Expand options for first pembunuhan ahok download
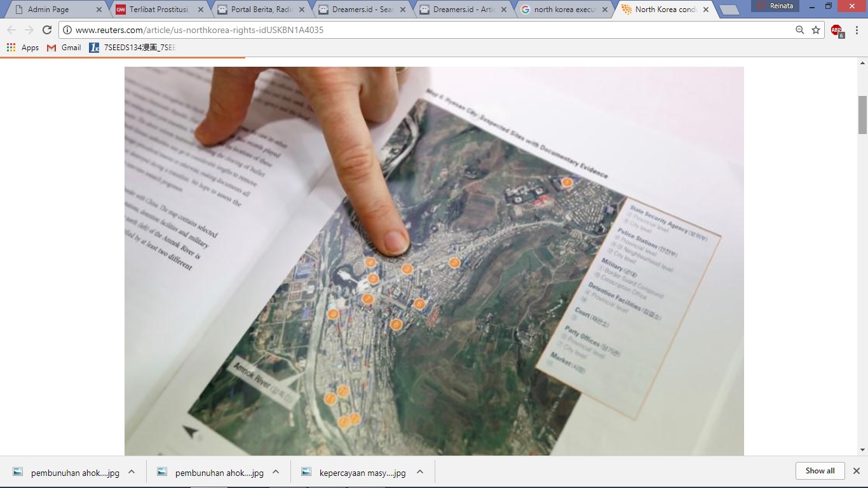868x488 pixels. 132,472
